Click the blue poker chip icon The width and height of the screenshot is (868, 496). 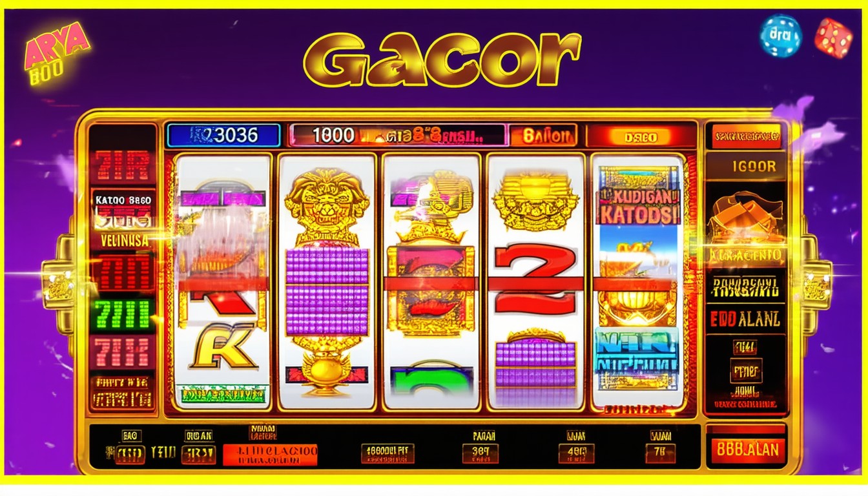pyautogui.click(x=780, y=36)
